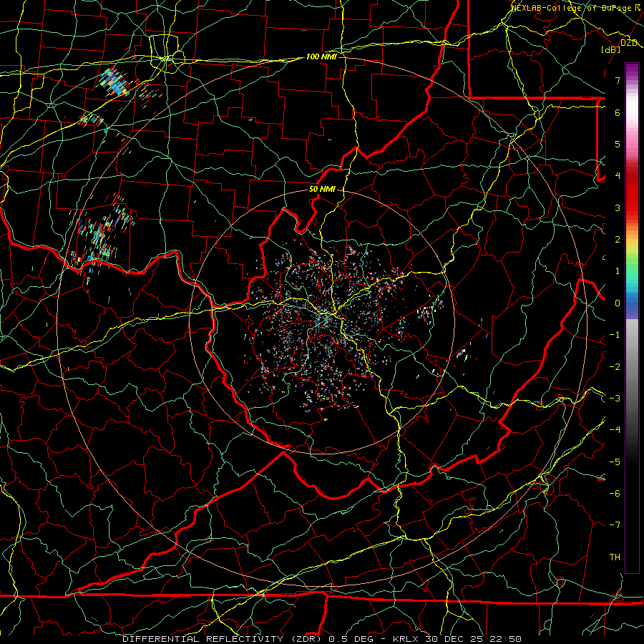
Task: Click the "-3" value on the color scale
Action: 615,399
